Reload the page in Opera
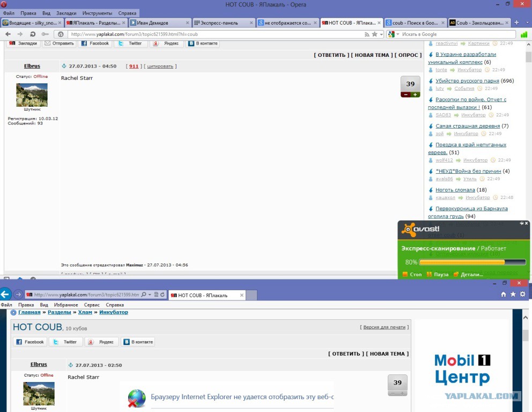 pos(33,34)
